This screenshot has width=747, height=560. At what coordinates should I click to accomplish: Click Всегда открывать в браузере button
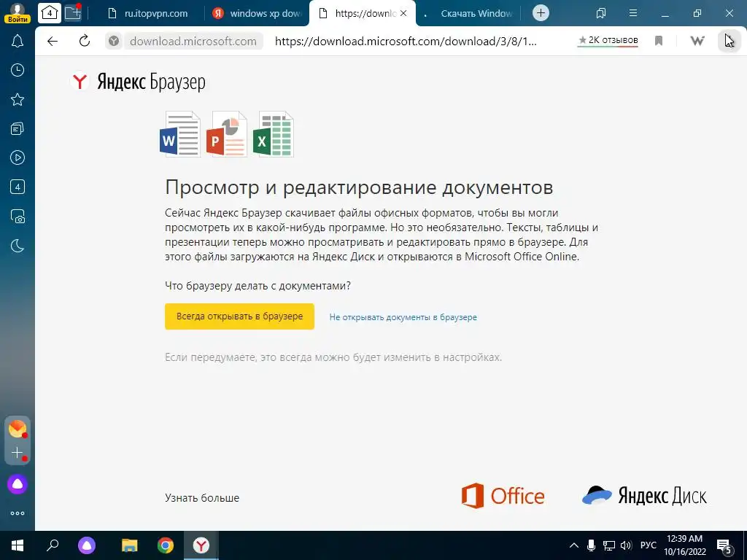[x=239, y=316]
